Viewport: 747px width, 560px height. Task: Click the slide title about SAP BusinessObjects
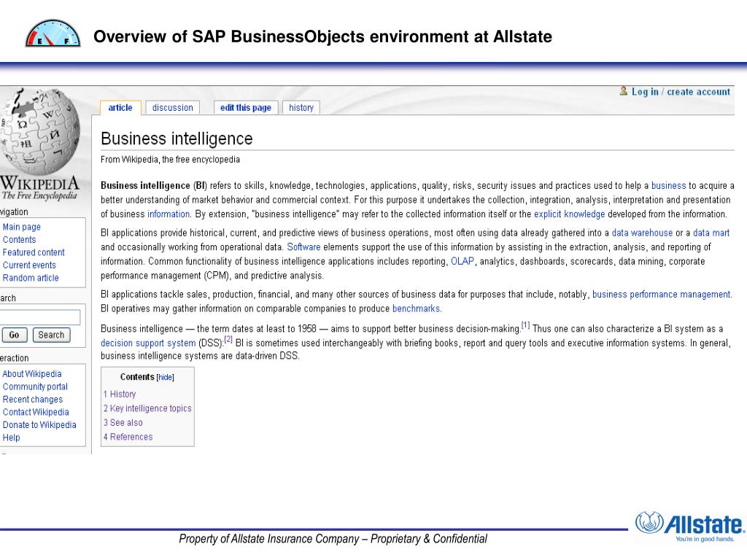(322, 36)
